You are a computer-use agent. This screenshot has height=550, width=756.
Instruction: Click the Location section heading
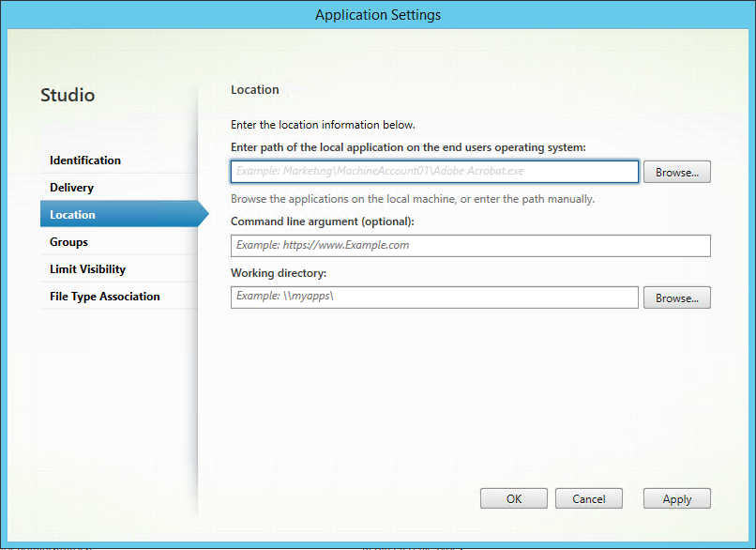[254, 89]
